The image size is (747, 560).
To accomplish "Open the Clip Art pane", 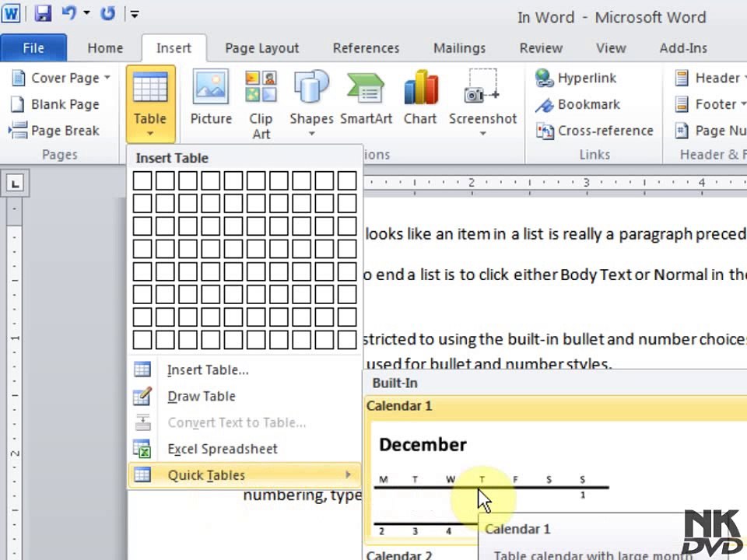I will coord(261,105).
